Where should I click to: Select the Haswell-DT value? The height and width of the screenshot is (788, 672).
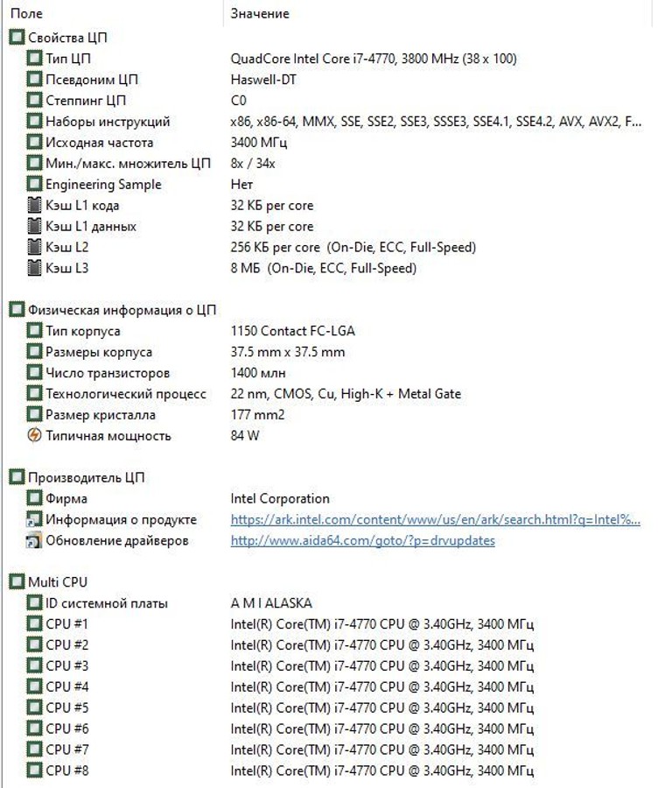[x=263, y=80]
